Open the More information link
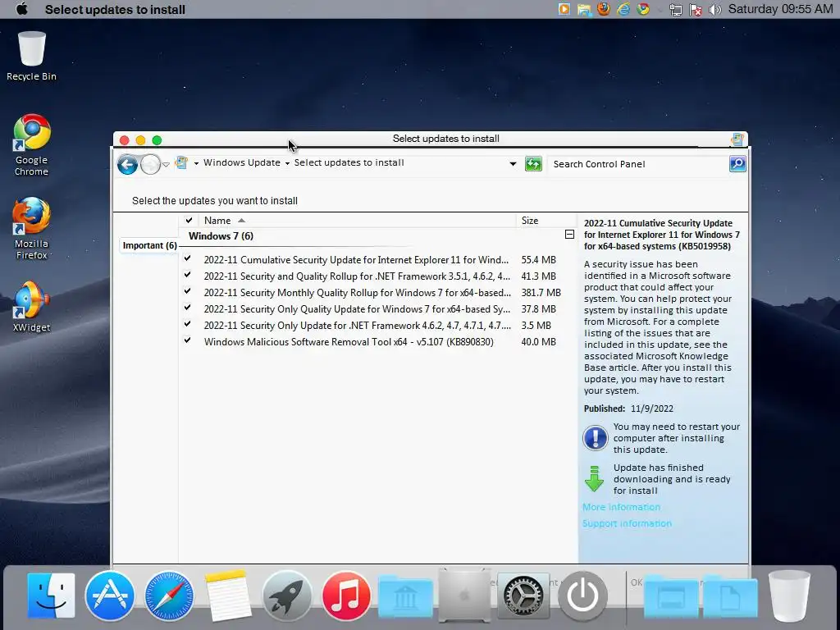 point(622,507)
